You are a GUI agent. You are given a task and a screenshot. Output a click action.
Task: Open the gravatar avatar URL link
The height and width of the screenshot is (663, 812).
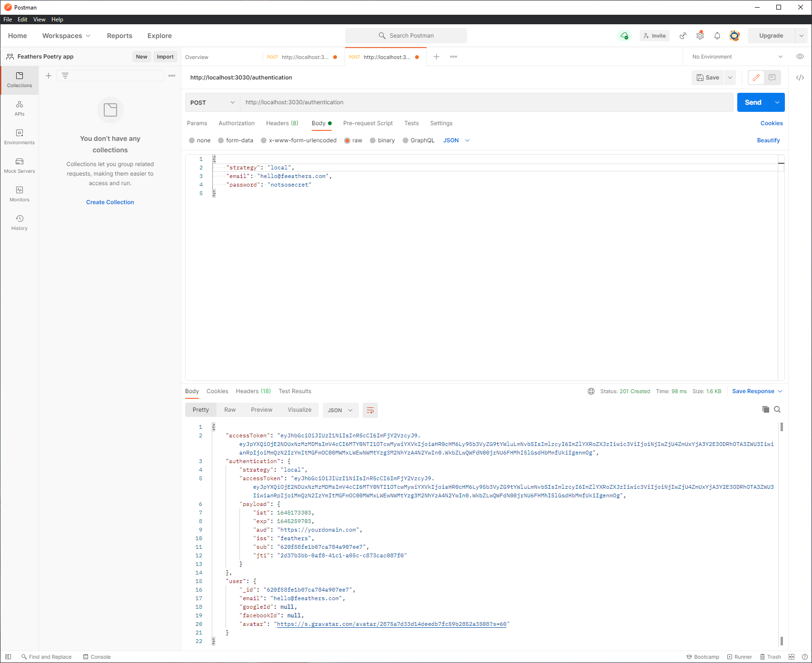392,624
